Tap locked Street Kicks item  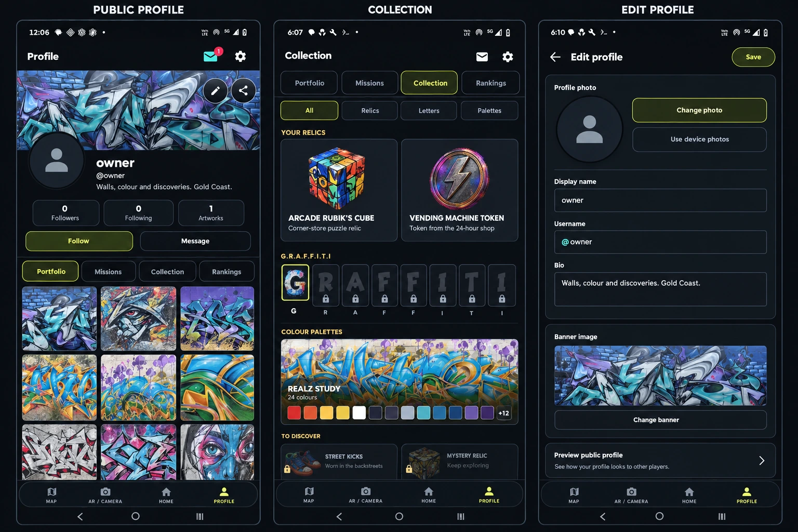pos(339,461)
